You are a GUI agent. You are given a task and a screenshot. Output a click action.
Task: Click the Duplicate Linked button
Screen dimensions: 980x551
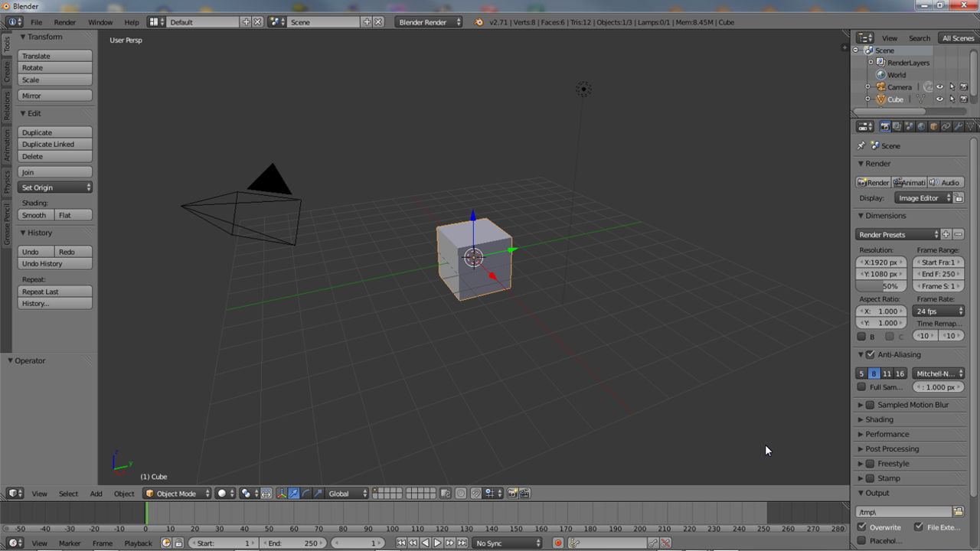(x=55, y=144)
